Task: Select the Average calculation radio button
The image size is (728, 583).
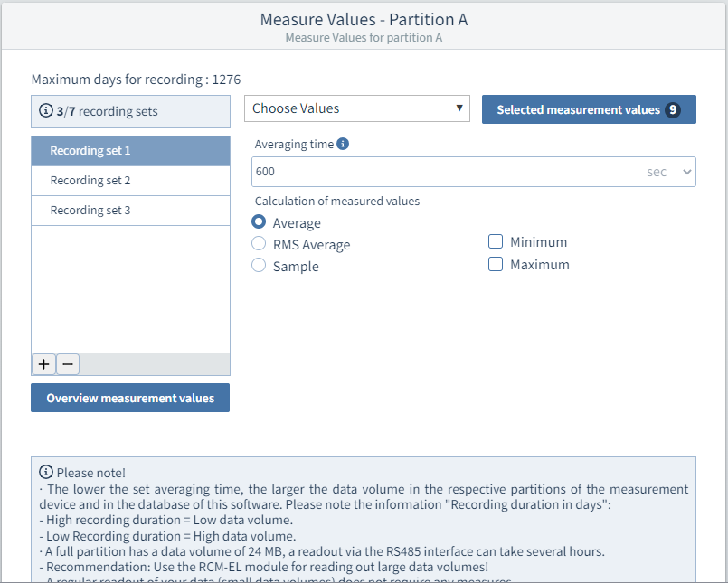Action: point(259,221)
